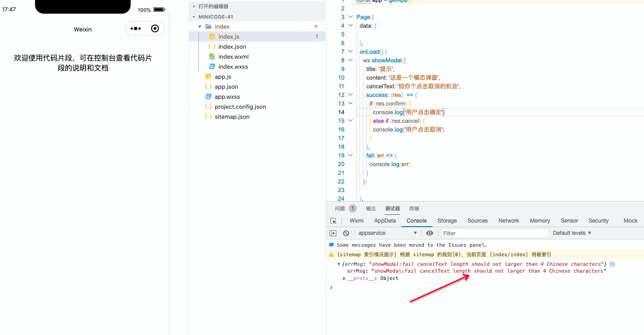Click the capsule close circle button
The width and height of the screenshot is (644, 335).
point(155,29)
